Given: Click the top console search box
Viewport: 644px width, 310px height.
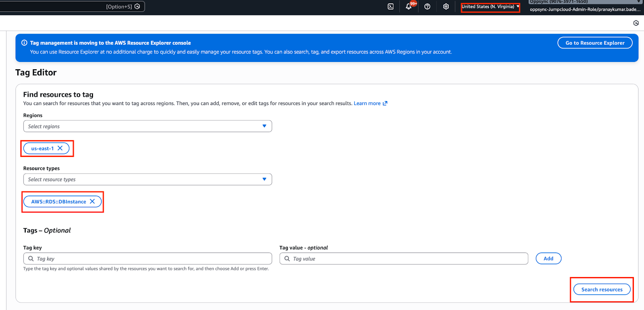Looking at the screenshot, I should (x=60, y=6).
